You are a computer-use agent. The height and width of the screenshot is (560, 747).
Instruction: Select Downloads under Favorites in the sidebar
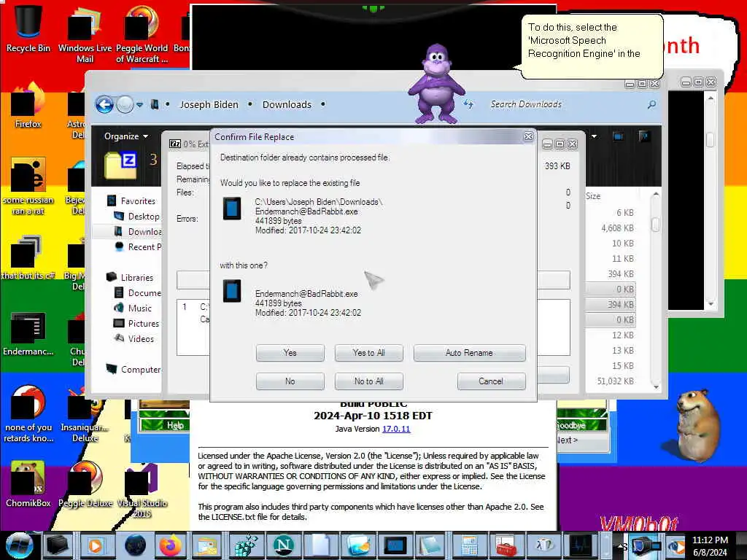(x=138, y=231)
